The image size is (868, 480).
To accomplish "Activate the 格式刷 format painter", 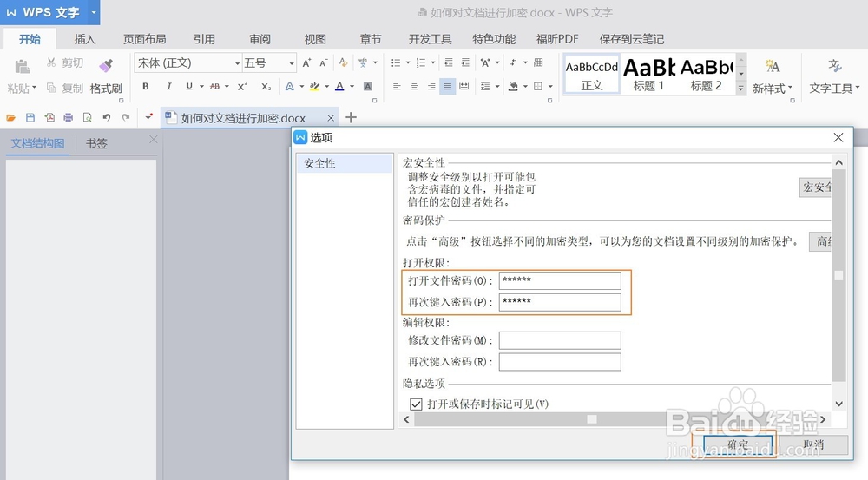I will pos(106,76).
